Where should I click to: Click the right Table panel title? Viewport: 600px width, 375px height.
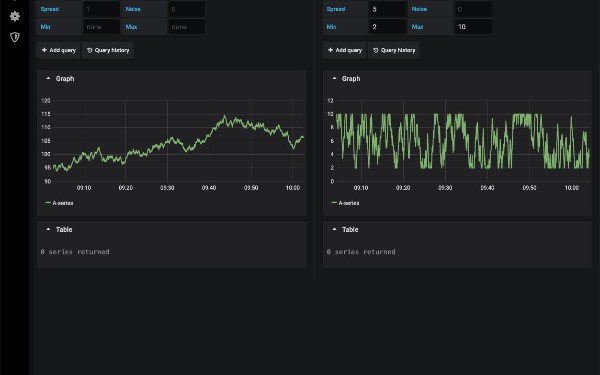pyautogui.click(x=350, y=230)
